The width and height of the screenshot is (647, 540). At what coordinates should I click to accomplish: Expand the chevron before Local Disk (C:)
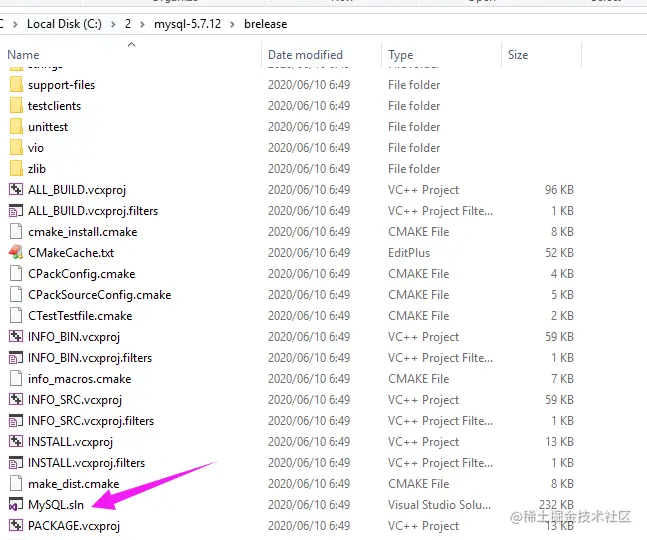[15, 24]
